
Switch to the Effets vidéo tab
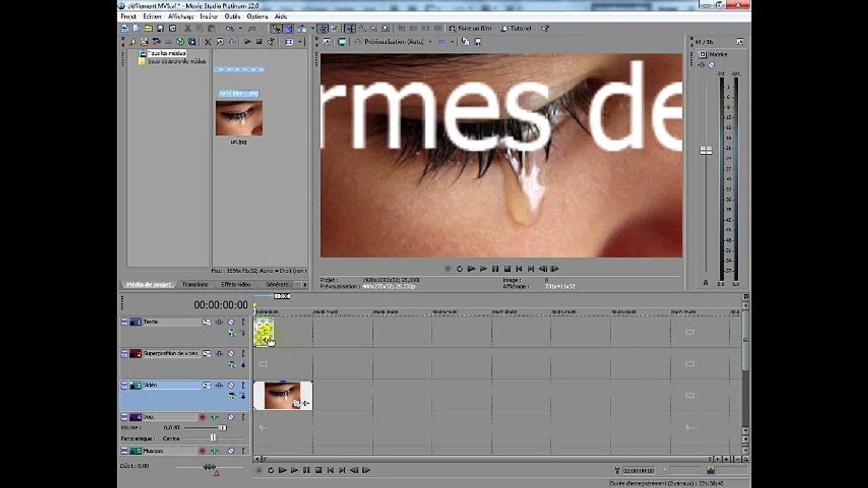(x=236, y=285)
